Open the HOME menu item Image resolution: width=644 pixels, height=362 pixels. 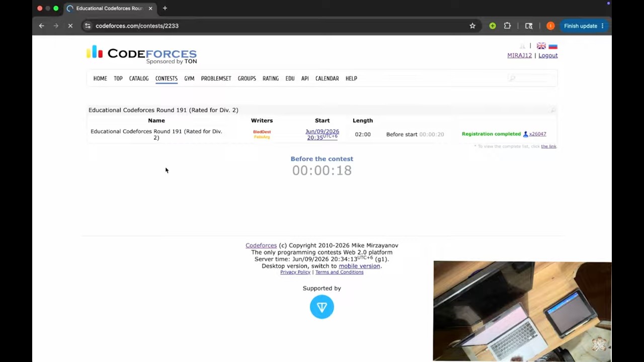(100, 78)
